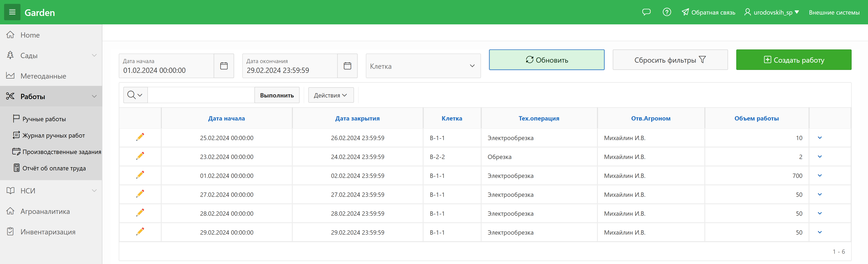Click Создать работу button
Image resolution: width=868 pixels, height=264 pixels.
pyautogui.click(x=793, y=60)
